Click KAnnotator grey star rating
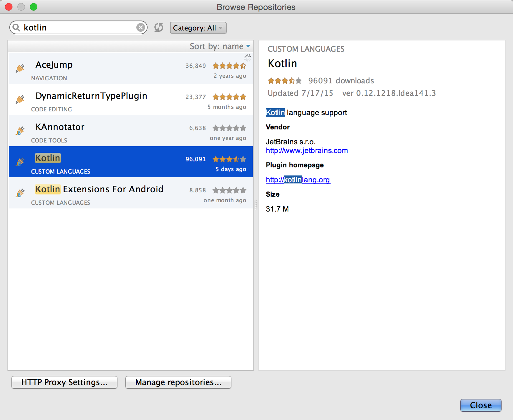This screenshot has height=420, width=513. pyautogui.click(x=229, y=128)
